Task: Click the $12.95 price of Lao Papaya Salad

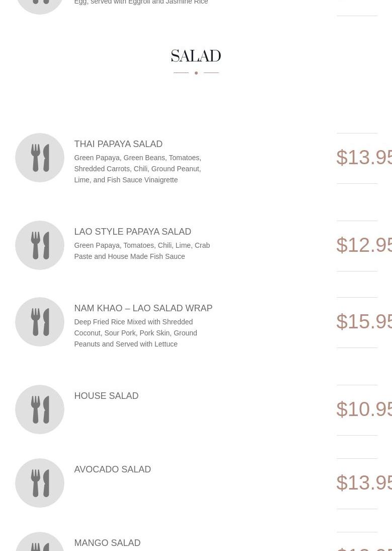Action: 364,245
